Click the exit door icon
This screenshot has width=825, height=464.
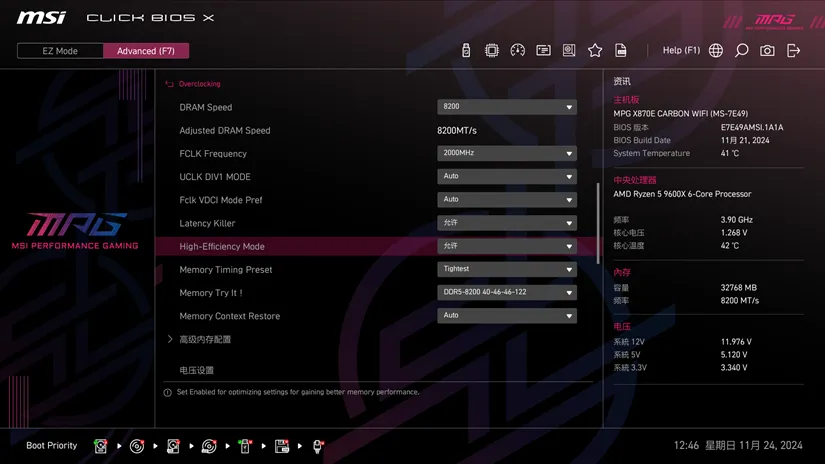pos(794,50)
